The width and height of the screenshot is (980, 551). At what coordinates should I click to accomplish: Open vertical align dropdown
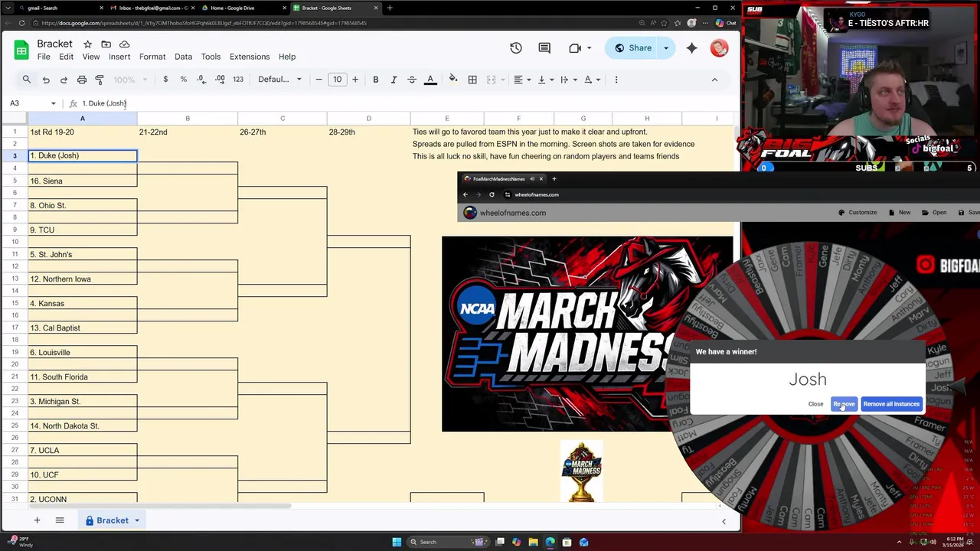(545, 80)
